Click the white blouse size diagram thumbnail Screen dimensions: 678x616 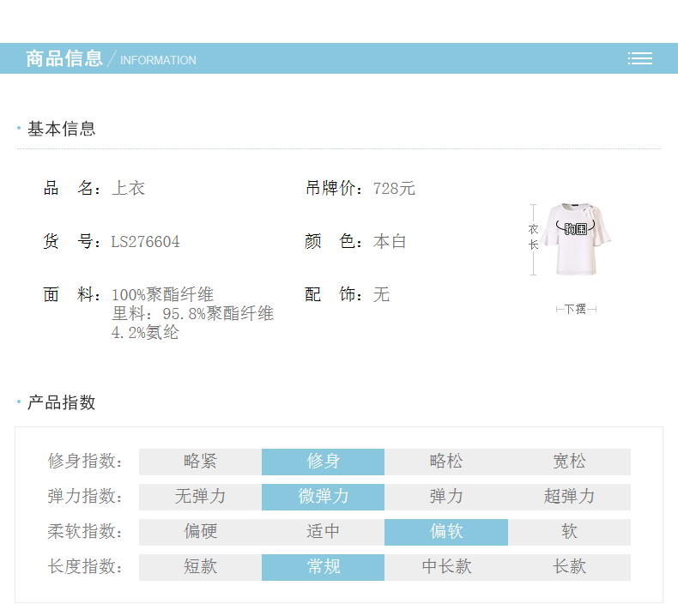[575, 241]
